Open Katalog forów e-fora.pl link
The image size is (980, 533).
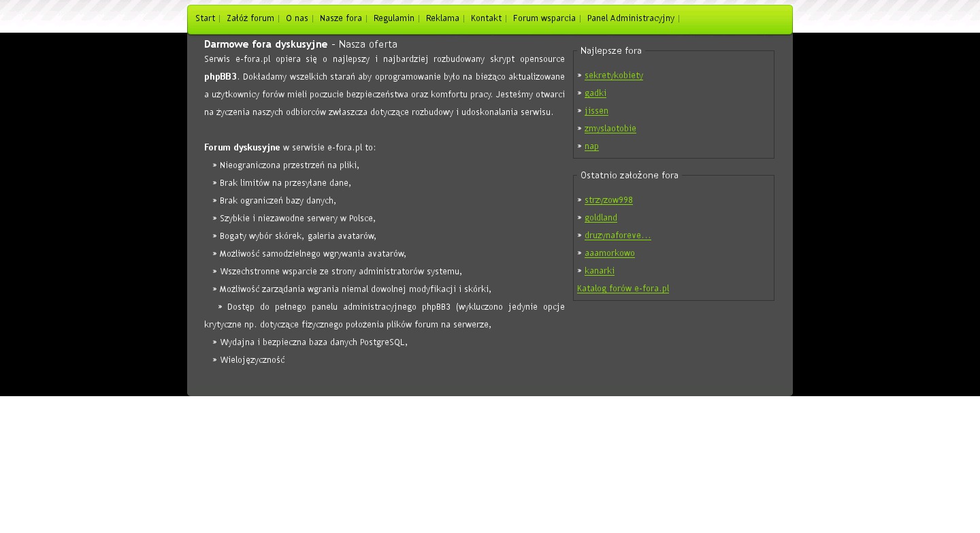tap(623, 289)
